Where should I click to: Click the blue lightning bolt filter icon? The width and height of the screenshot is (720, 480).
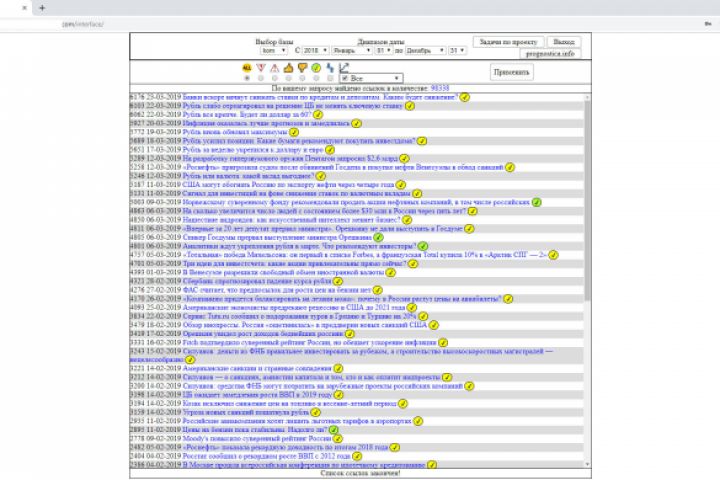(330, 68)
